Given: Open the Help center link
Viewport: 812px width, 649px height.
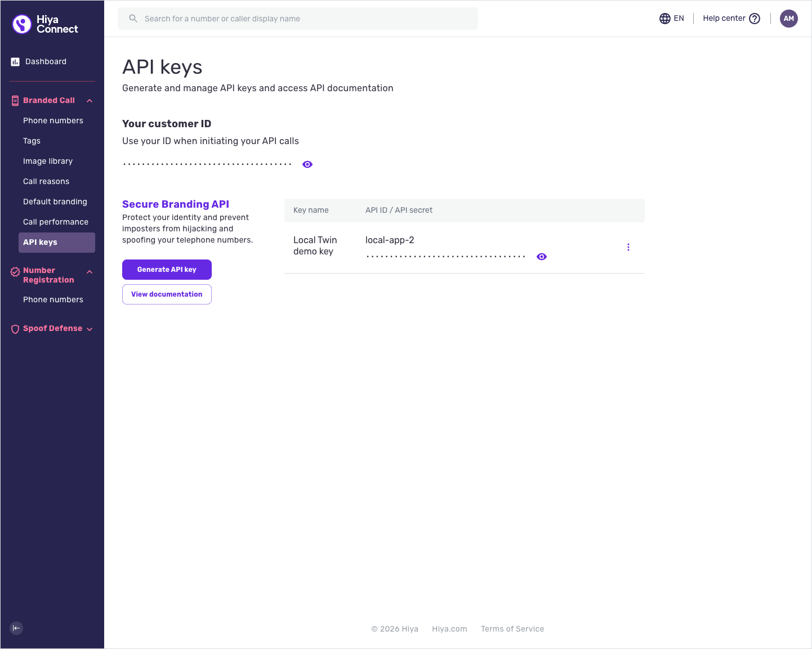Looking at the screenshot, I should point(724,18).
